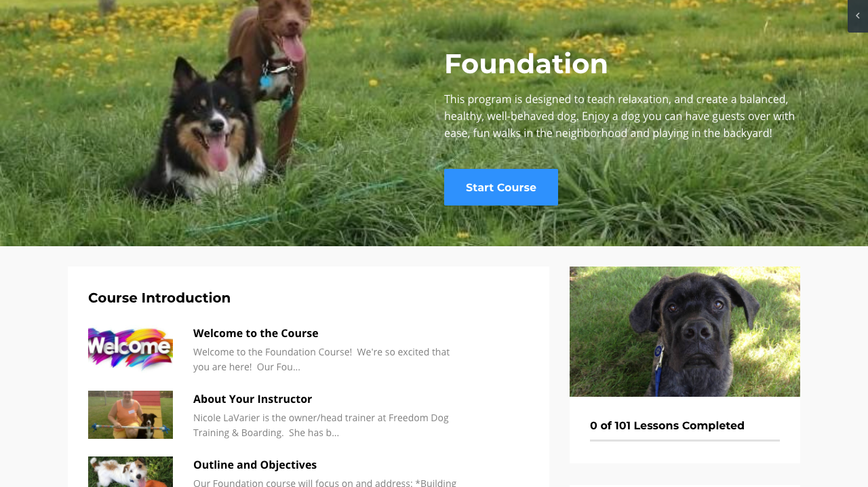The image size is (868, 487).
Task: Expand the side panel chevron arrow
Action: (x=857, y=16)
